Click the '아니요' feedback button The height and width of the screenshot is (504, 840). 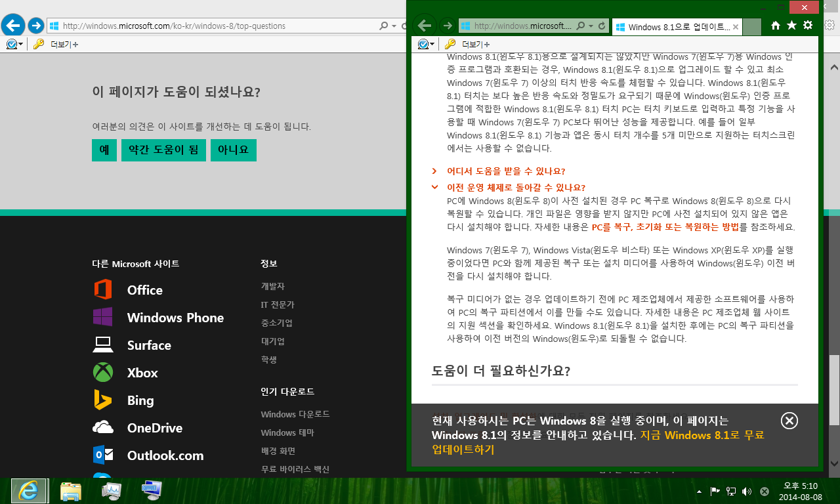(234, 150)
